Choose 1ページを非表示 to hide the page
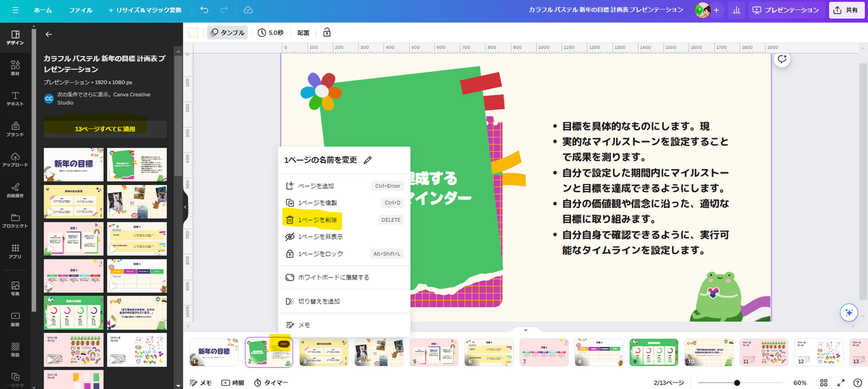Screen dimensions: 868x389 316,236
